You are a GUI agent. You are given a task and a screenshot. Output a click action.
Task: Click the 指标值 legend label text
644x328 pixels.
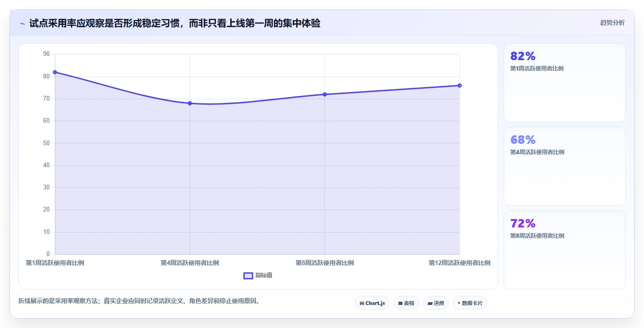(x=264, y=275)
